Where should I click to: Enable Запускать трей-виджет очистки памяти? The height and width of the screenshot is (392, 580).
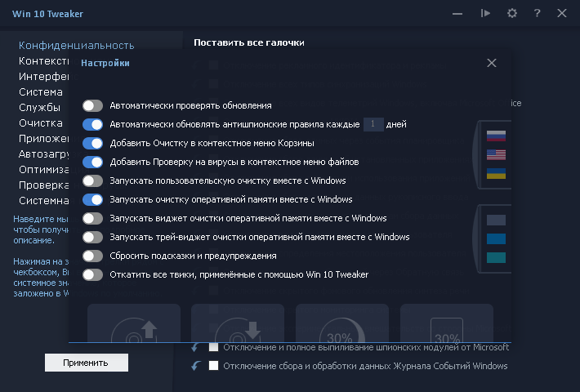(x=92, y=237)
